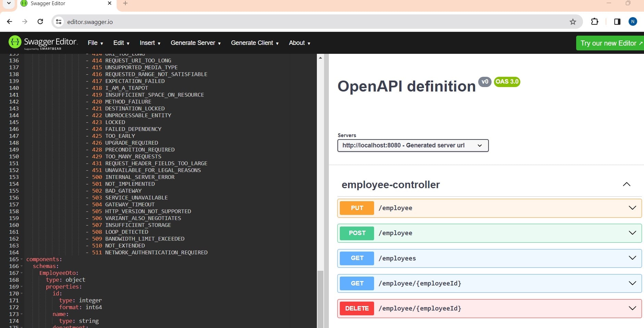Open the tab search dropdown arrow
The height and width of the screenshot is (328, 644).
9,3
